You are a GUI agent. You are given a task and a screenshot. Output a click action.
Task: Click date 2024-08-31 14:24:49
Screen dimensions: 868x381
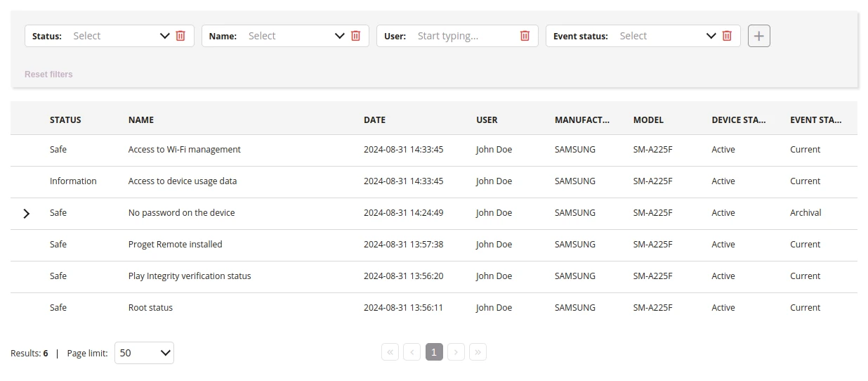coord(403,213)
